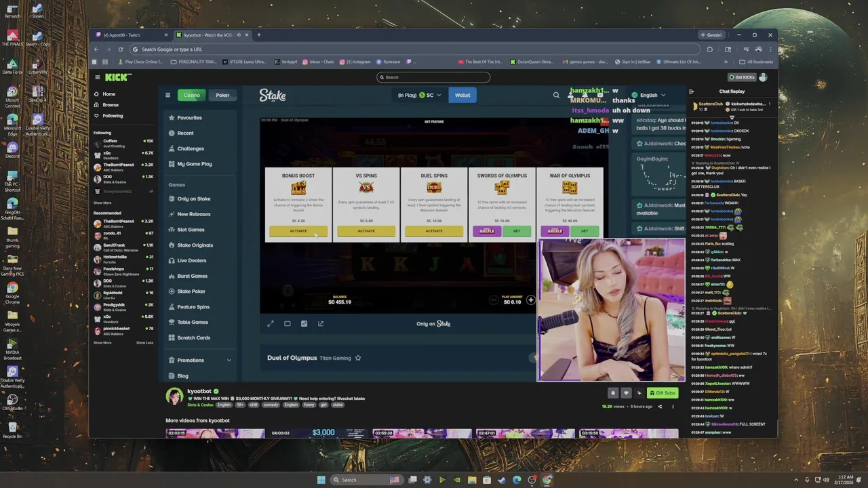Toggle stream notifications bell

tap(613, 393)
